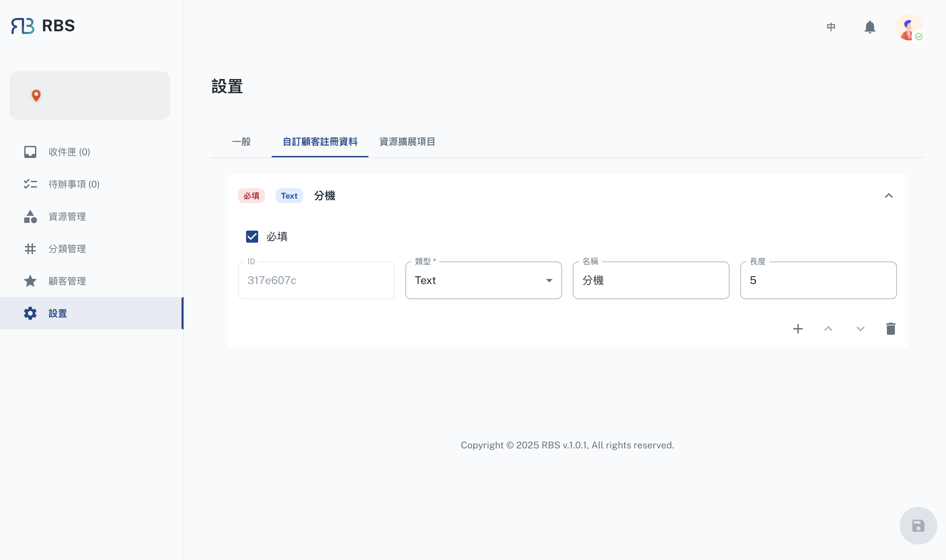This screenshot has height=560, width=946.
Task: Open the user avatar menu
Action: coord(909,27)
